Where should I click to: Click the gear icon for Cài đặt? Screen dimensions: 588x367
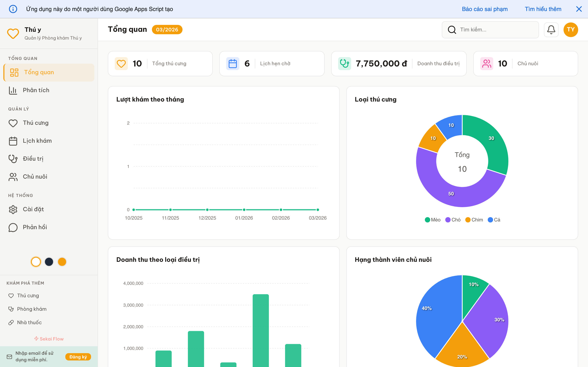(x=13, y=209)
